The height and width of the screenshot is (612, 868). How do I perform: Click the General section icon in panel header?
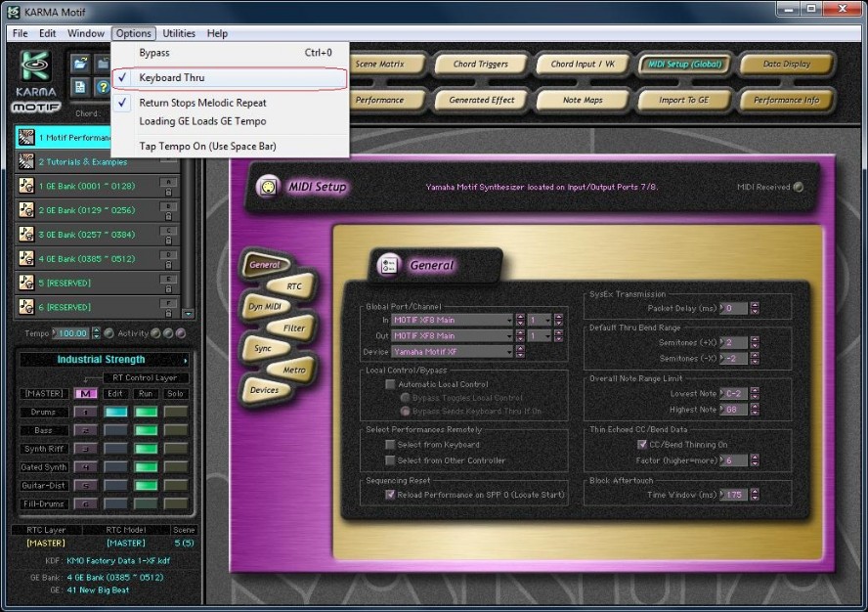[387, 265]
